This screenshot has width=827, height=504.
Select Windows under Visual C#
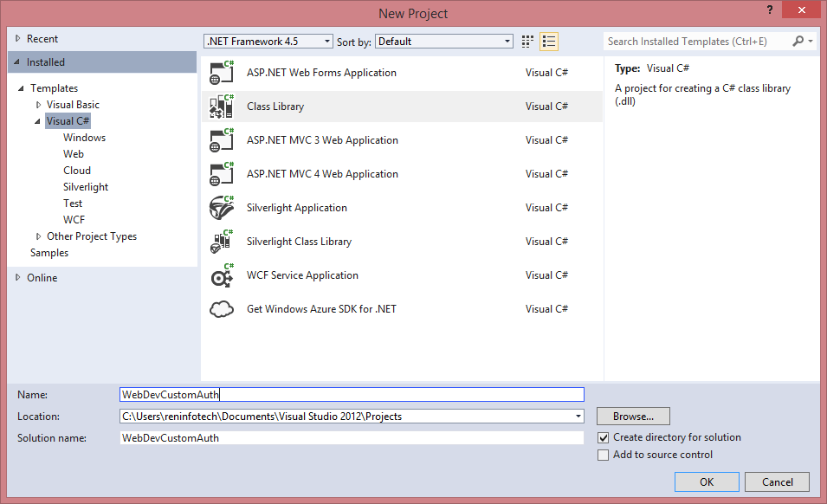coord(84,138)
